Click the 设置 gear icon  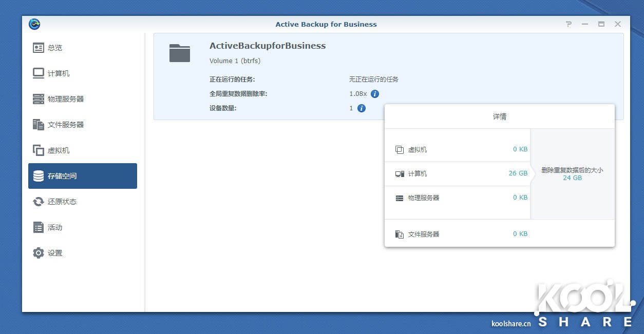39,253
